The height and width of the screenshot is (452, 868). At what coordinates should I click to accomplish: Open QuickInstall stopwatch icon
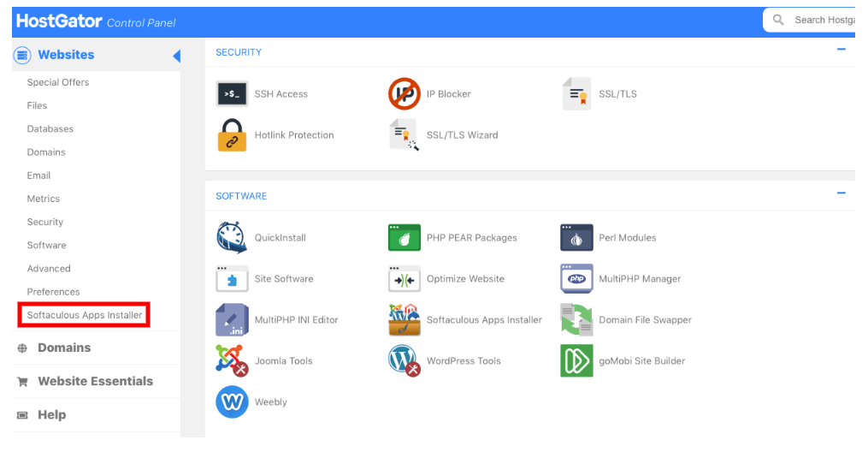[x=232, y=238]
